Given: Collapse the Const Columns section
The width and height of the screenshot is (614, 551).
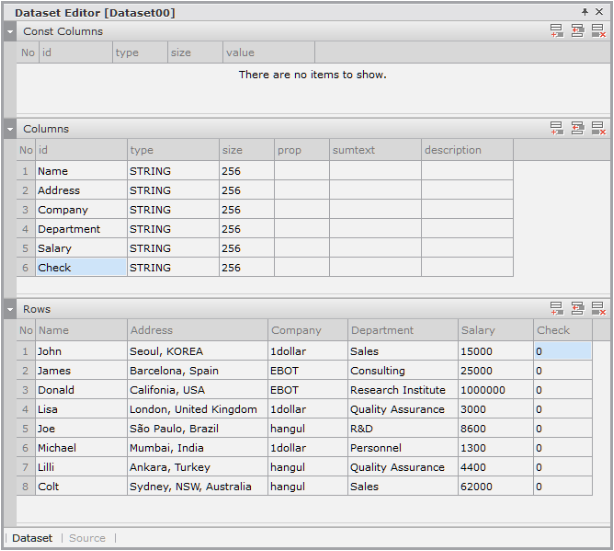Looking at the screenshot, I should click(x=10, y=32).
